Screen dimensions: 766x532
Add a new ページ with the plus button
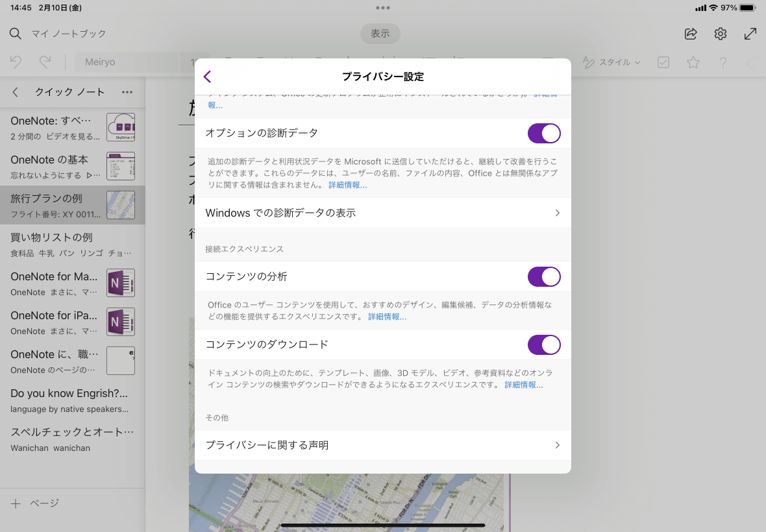[x=16, y=503]
